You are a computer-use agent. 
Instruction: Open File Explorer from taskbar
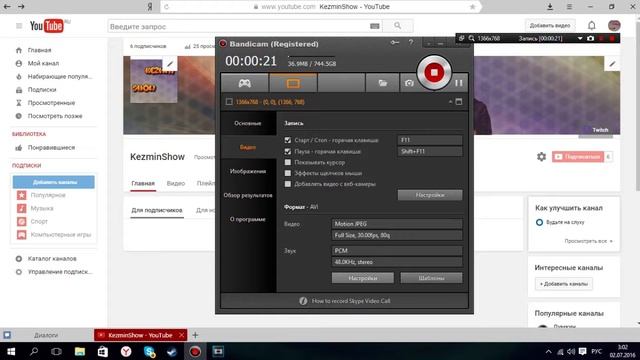(x=80, y=351)
